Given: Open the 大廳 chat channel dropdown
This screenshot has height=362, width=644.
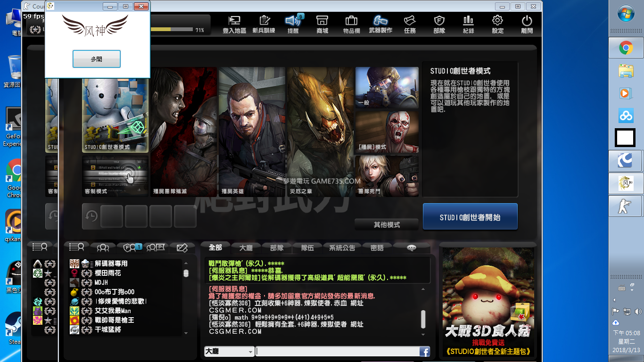Looking at the screenshot, I should pos(229,352).
